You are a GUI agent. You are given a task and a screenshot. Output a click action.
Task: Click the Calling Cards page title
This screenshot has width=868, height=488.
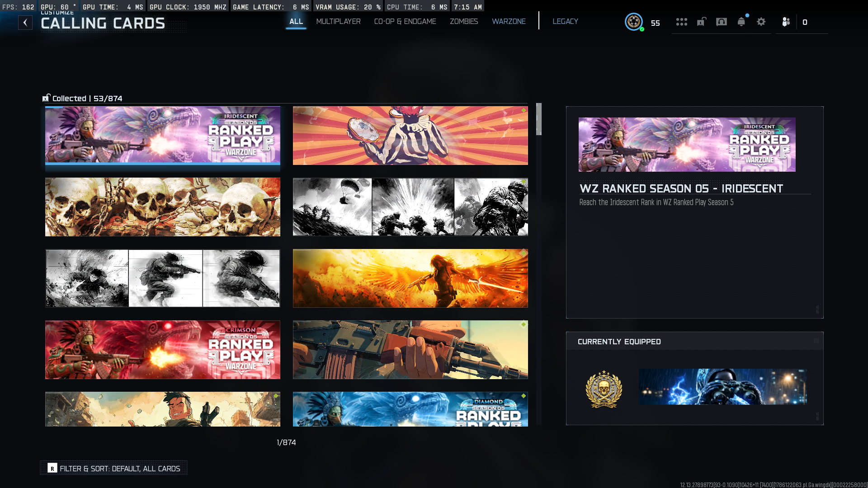103,23
